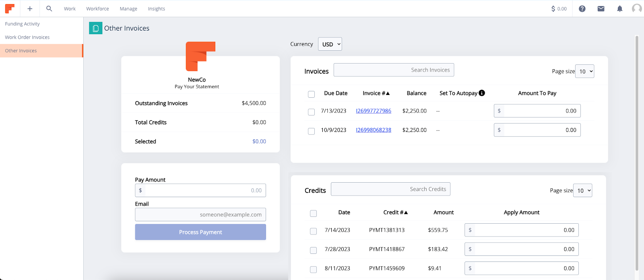644x280 pixels.
Task: Click the Selected $0.00 amount link
Action: (x=259, y=142)
